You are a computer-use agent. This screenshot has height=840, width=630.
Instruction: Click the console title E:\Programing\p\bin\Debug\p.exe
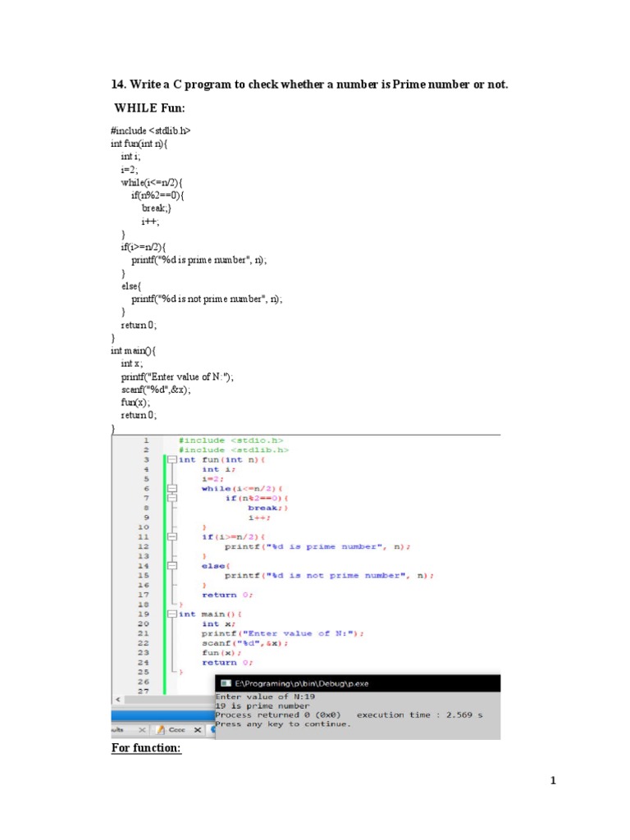(x=302, y=683)
